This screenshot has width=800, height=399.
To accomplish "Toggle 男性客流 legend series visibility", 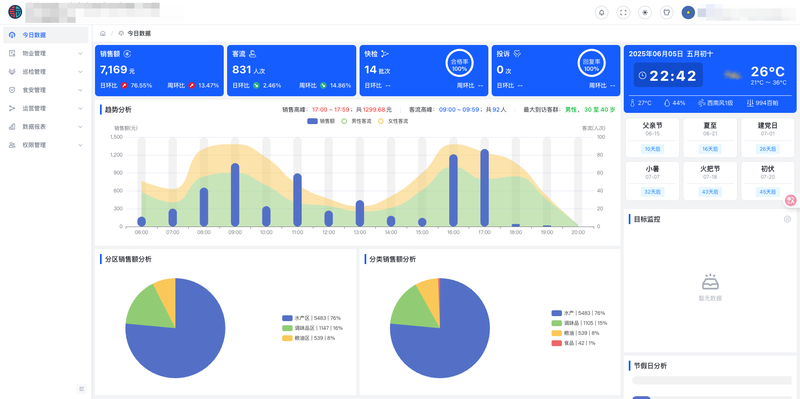I will pos(356,121).
